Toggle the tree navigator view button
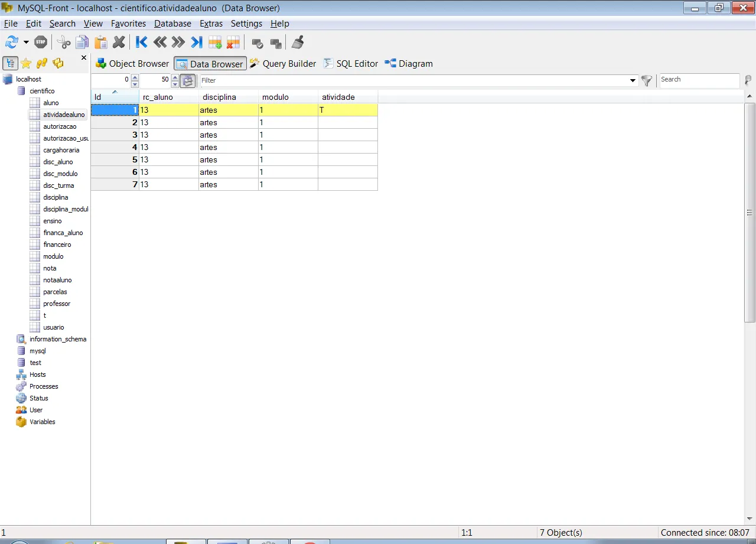This screenshot has width=756, height=544. (x=11, y=63)
